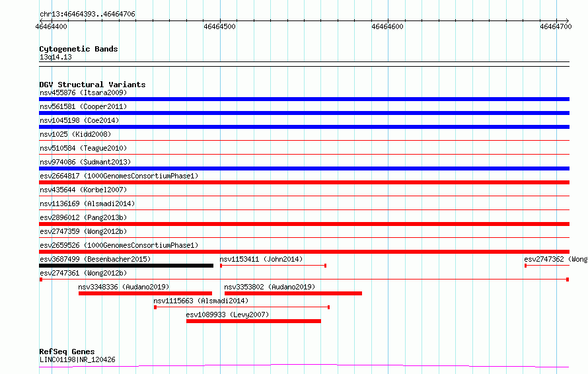Select variant esv2747361 (Wong2012b) label
The height and width of the screenshot is (374, 588).
click(x=83, y=273)
